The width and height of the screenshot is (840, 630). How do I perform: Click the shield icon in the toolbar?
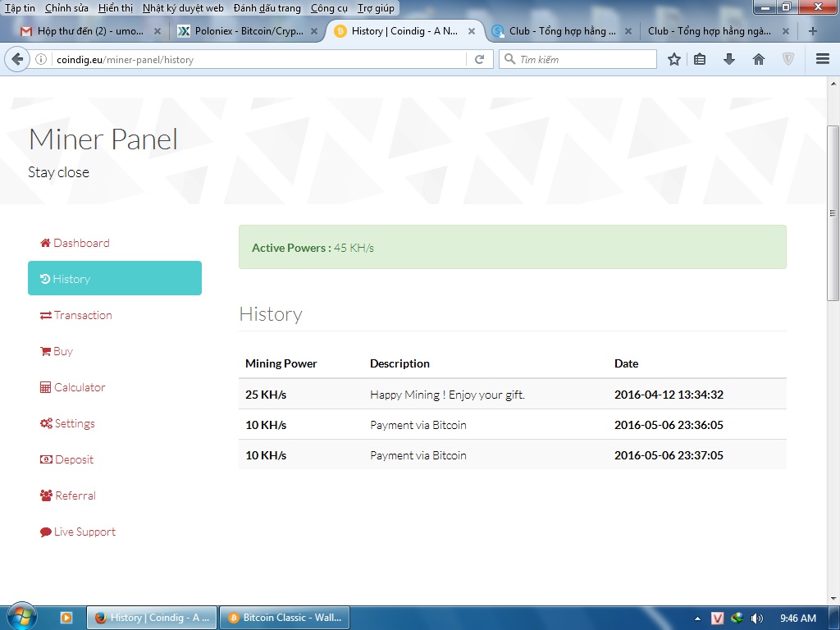click(x=788, y=59)
